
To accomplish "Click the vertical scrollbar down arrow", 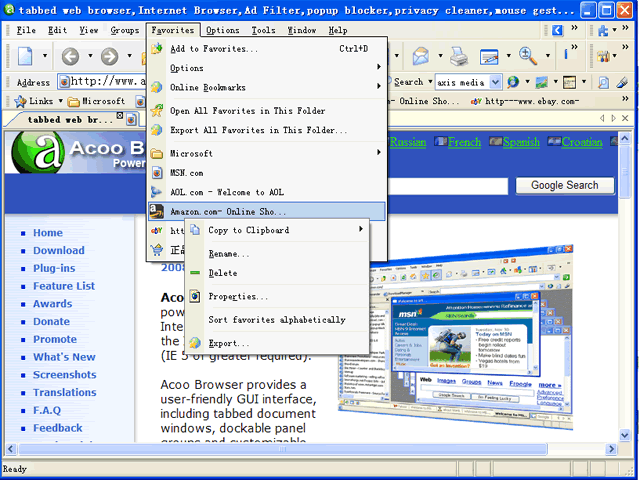I will pos(624,435).
